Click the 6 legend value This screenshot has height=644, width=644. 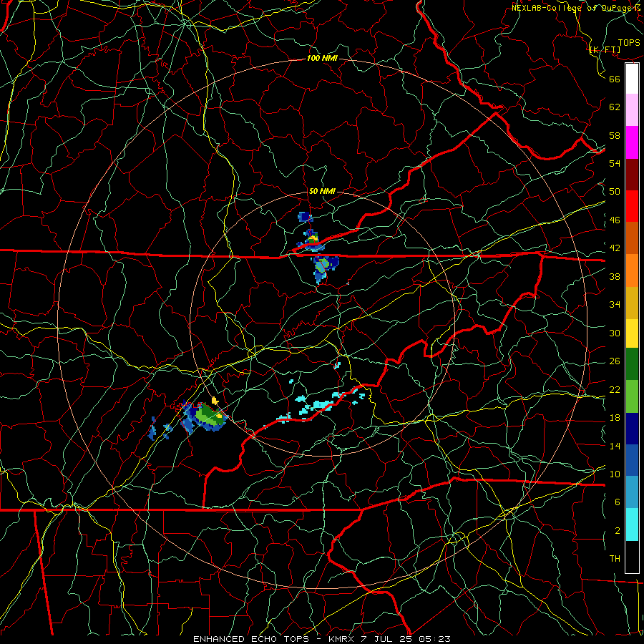618,502
